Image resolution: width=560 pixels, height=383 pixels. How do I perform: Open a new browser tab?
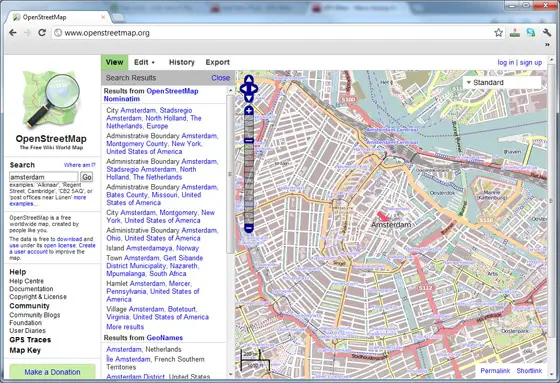click(119, 17)
